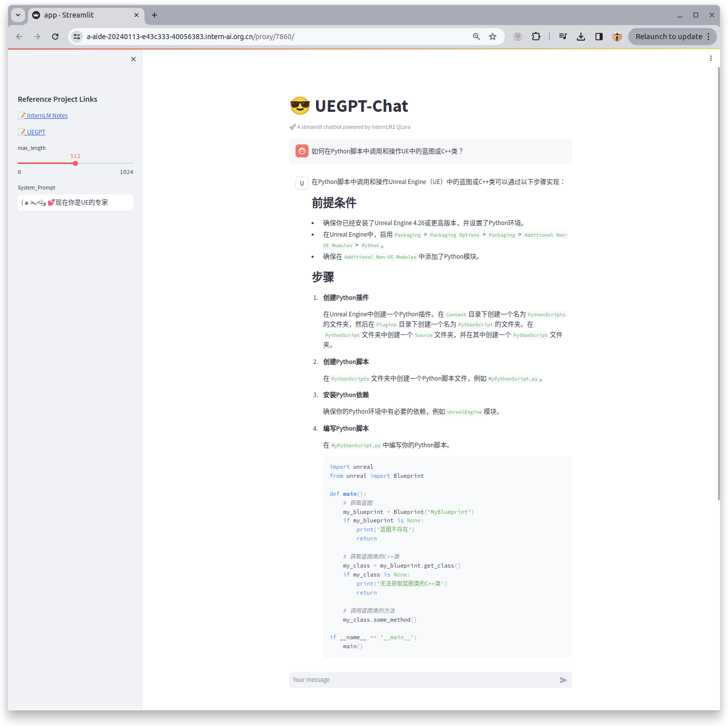Screen dimensions: 728x726
Task: Click the 'Reference Project Links' sidebar heading
Action: point(58,99)
